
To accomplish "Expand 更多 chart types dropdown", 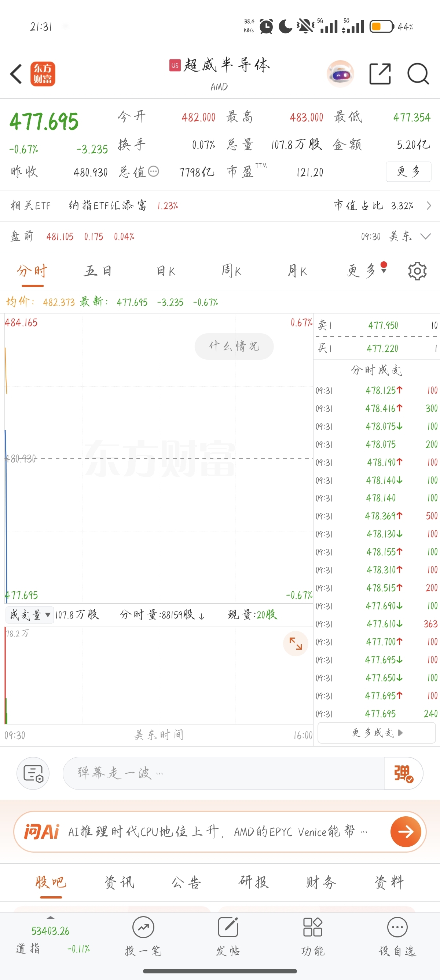I will [x=367, y=271].
